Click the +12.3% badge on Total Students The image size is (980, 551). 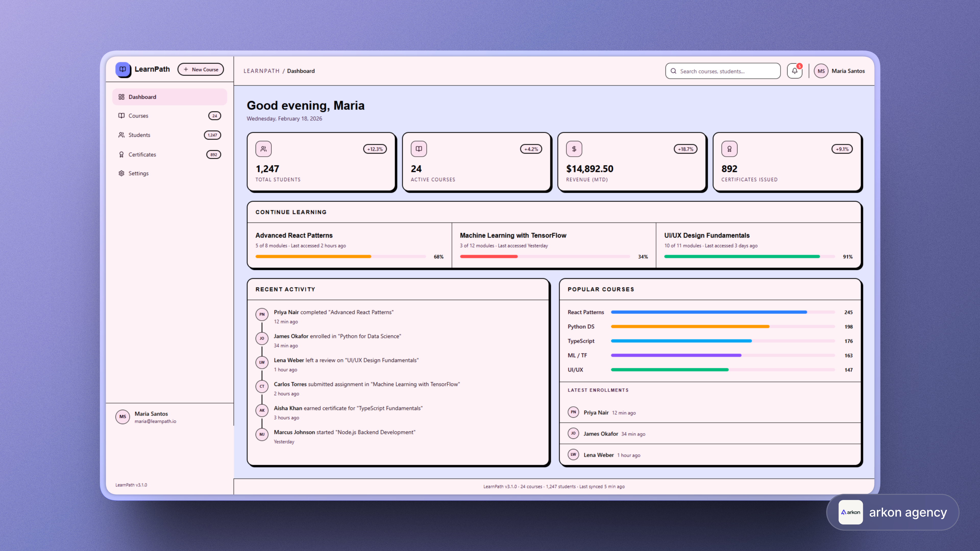(375, 149)
